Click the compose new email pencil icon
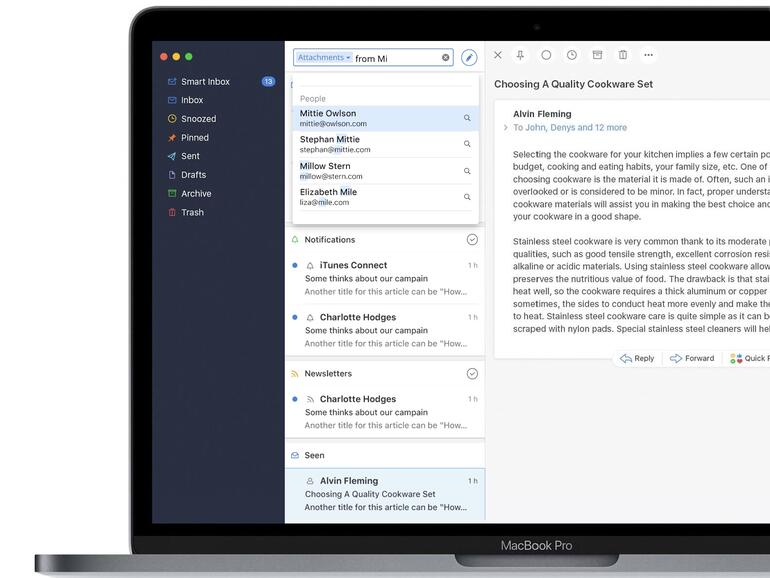The width and height of the screenshot is (770, 578). coord(469,58)
